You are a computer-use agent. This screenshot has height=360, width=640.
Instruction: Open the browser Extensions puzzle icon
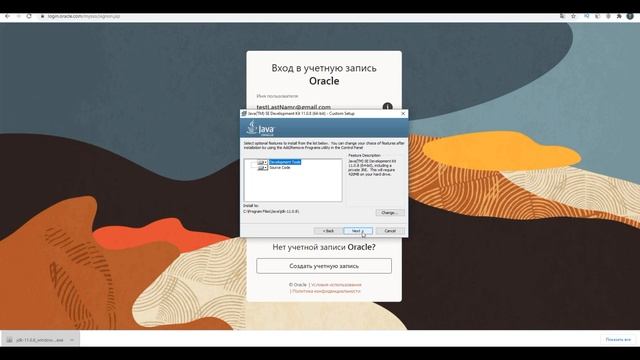click(x=619, y=16)
